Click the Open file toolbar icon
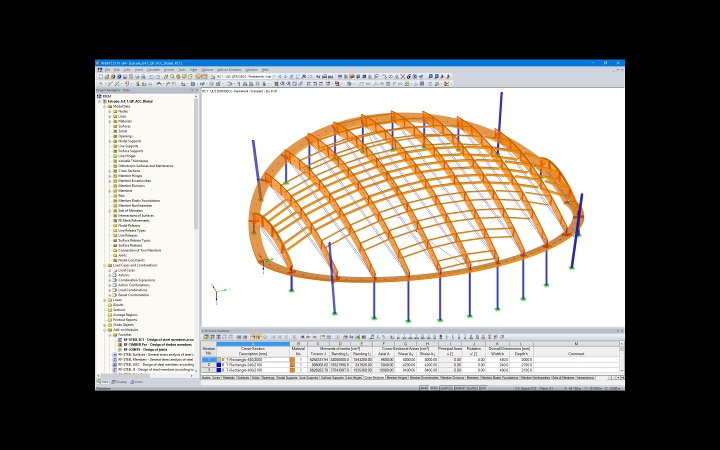This screenshot has height=450, width=720. click(x=107, y=77)
